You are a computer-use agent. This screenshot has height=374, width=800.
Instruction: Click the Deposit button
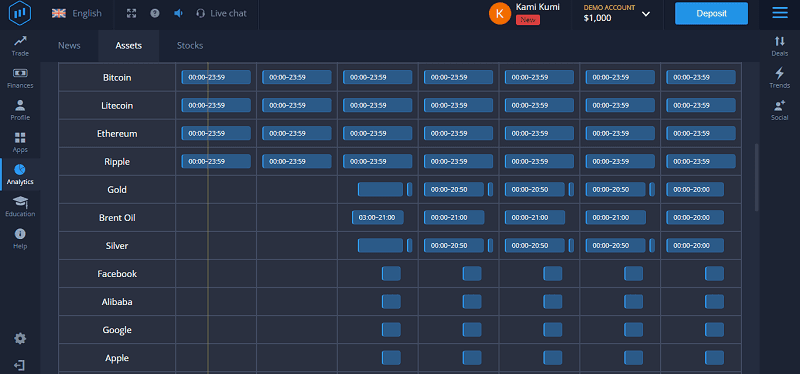pyautogui.click(x=711, y=13)
